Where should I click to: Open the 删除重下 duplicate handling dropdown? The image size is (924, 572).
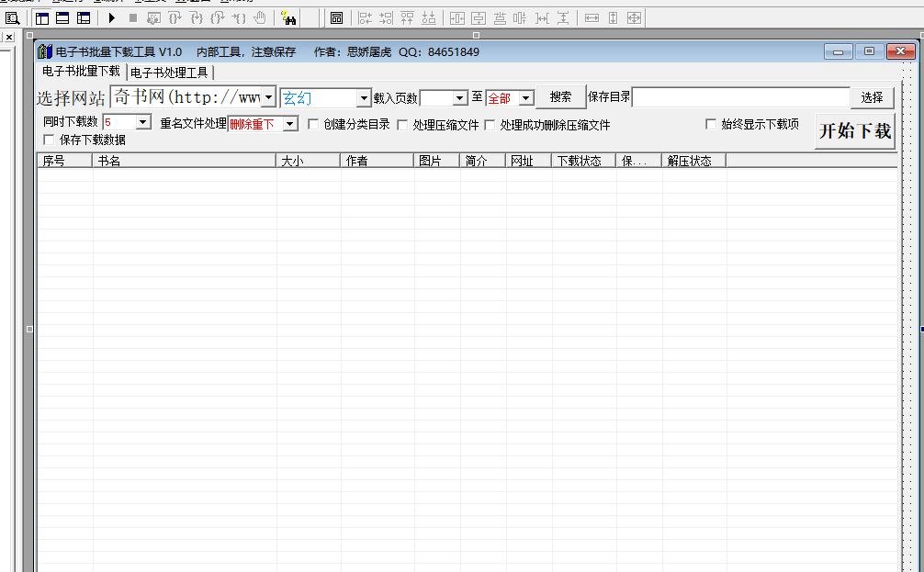coord(290,123)
